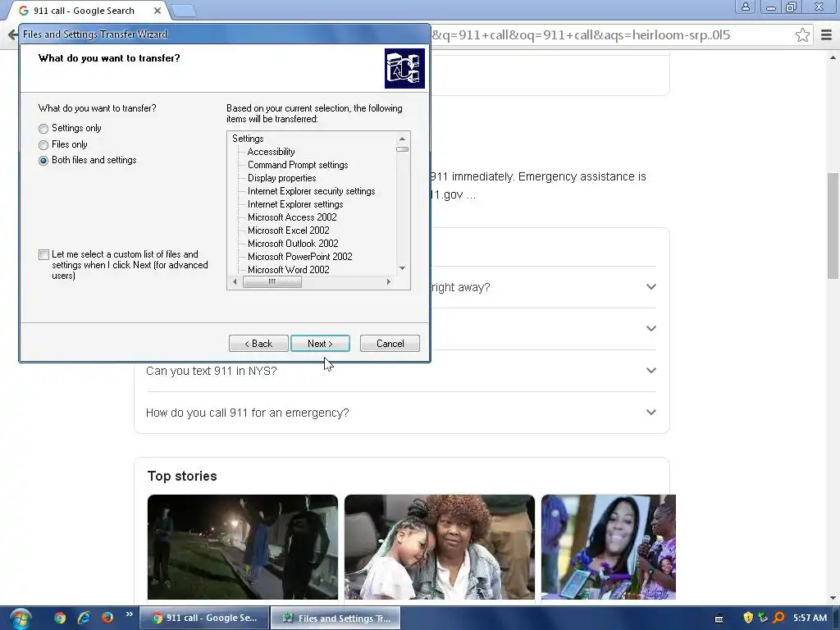Click the vertical scrollbar thumb in items list
The height and width of the screenshot is (630, 840).
402,149
